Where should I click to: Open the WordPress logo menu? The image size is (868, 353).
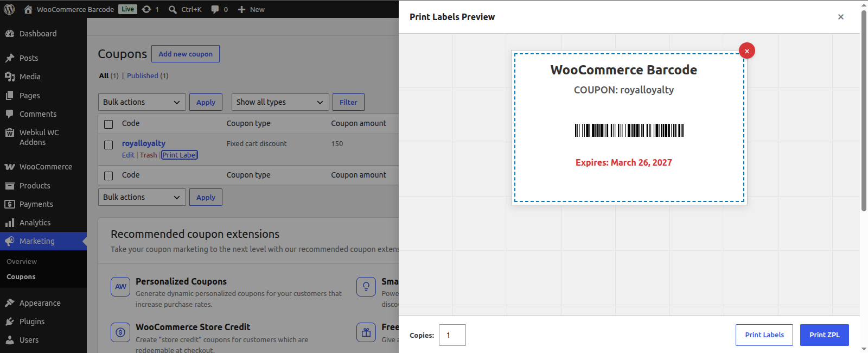pos(9,9)
